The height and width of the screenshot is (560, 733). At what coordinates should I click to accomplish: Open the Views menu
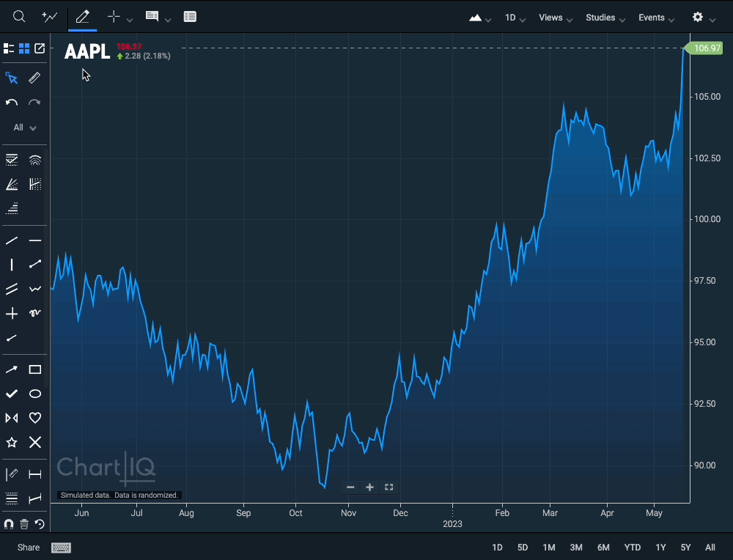pos(556,18)
